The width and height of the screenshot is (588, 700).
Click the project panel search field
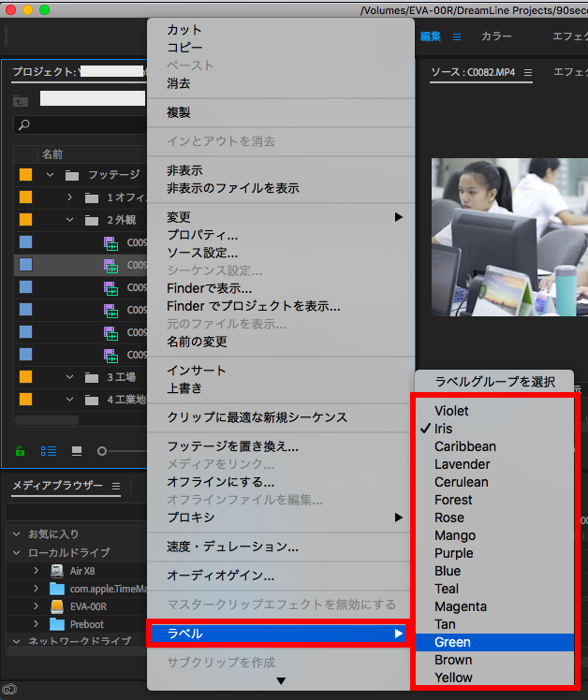[x=81, y=125]
